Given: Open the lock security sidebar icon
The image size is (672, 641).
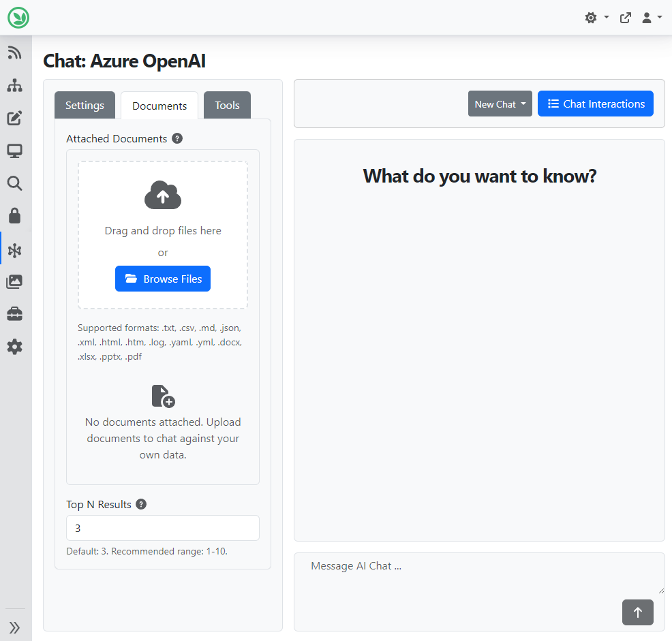Looking at the screenshot, I should (x=14, y=216).
